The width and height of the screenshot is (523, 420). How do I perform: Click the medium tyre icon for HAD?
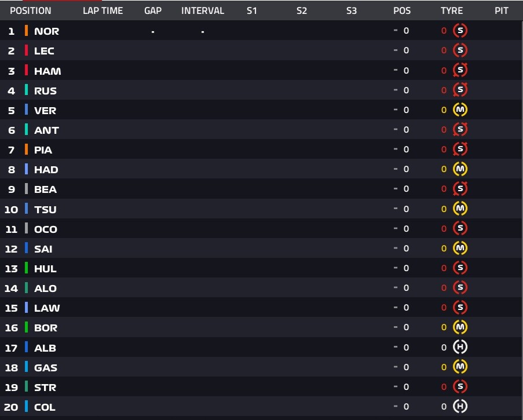click(x=460, y=169)
